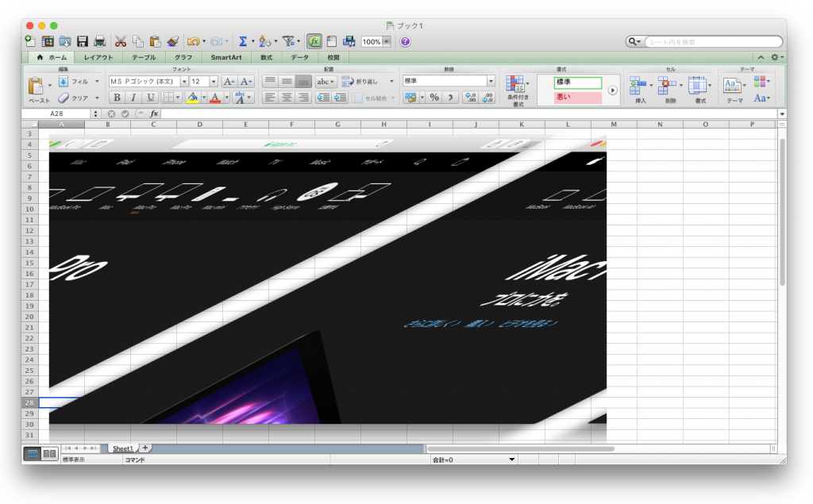
Task: Toggle underline formatting
Action: tap(150, 97)
